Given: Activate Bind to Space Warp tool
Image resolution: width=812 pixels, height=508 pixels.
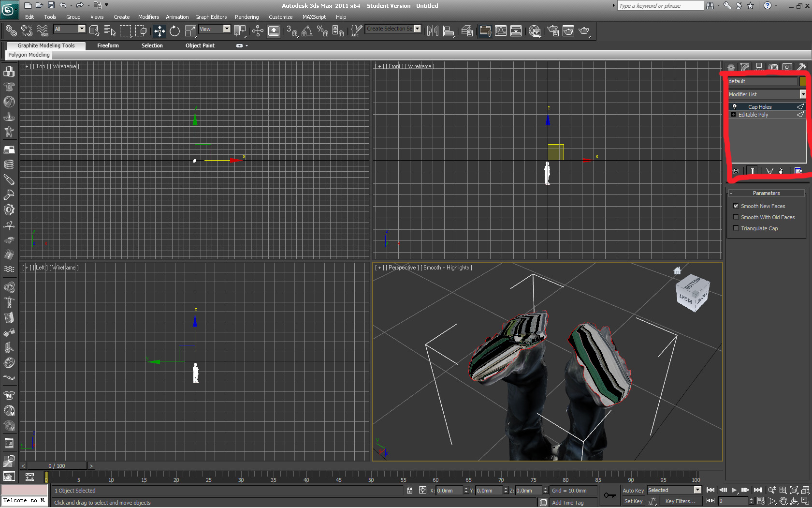Looking at the screenshot, I should click(43, 30).
